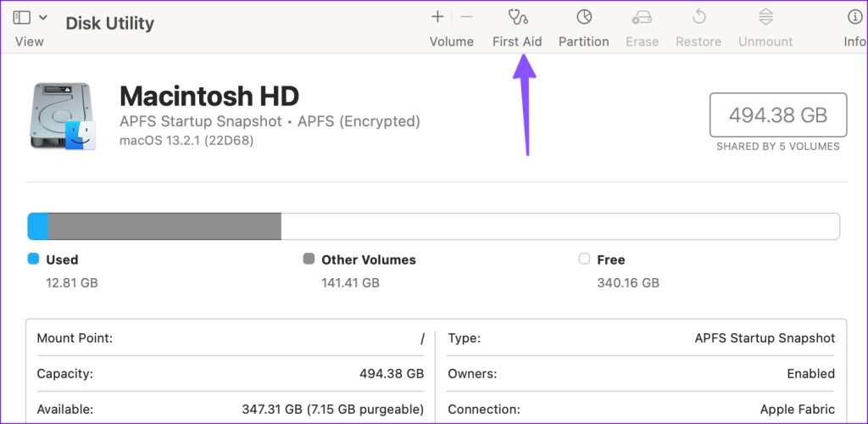
Task: Select the Available space row
Action: pyautogui.click(x=230, y=409)
